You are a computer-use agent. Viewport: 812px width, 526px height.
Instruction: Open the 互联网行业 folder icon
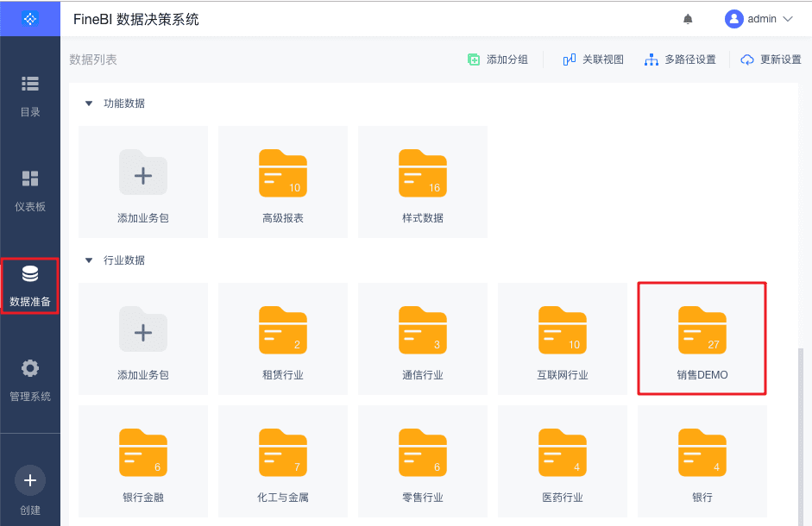coord(563,329)
